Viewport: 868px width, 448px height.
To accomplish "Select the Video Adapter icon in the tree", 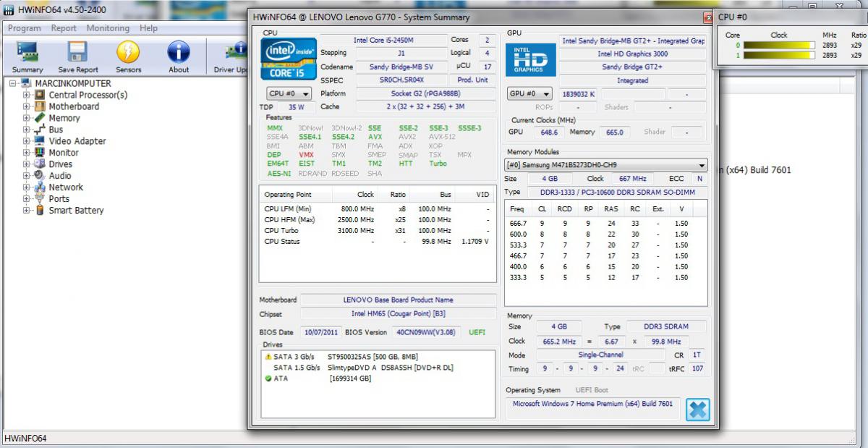I will pos(40,141).
